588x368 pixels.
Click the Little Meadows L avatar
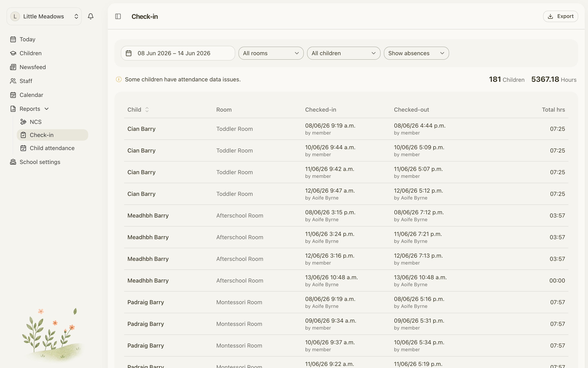15,16
